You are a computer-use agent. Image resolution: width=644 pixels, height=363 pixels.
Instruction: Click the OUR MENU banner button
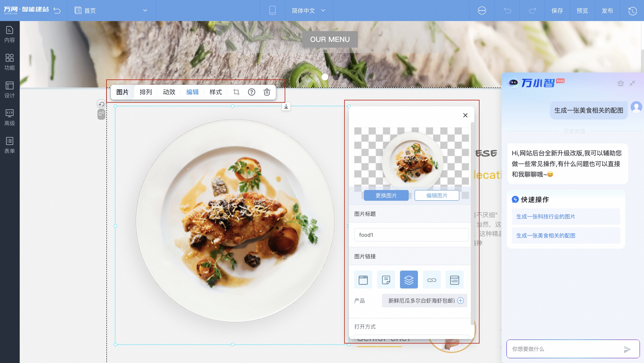pyautogui.click(x=330, y=39)
